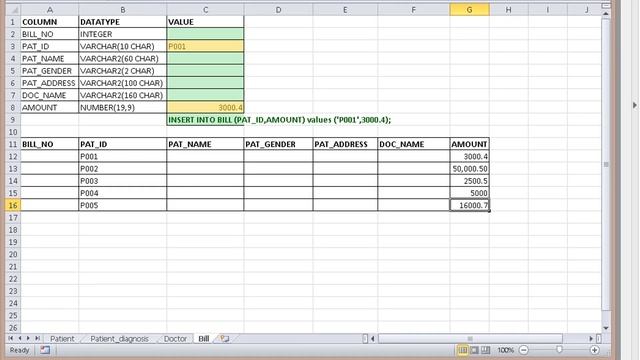Select the Bill sheet tab
Image resolution: width=640 pixels, height=360 pixels.
(x=204, y=339)
